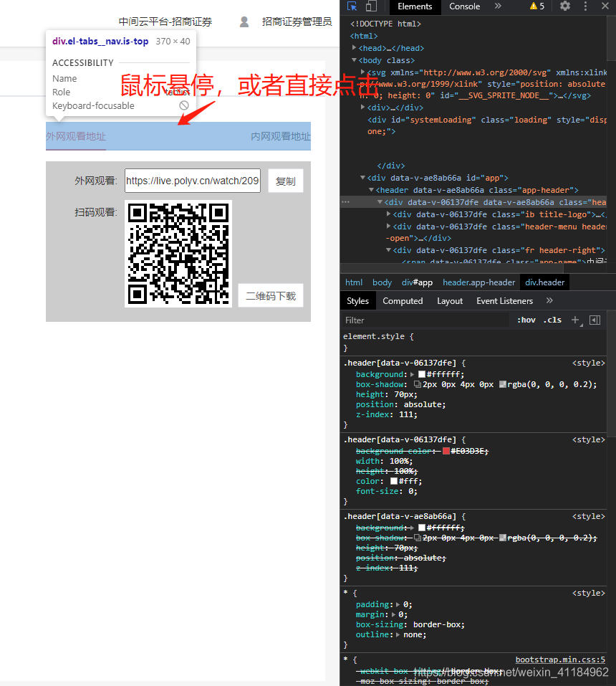Click the 招商证券管理员 user name
Viewport: 616px width, 686px height.
(x=297, y=22)
